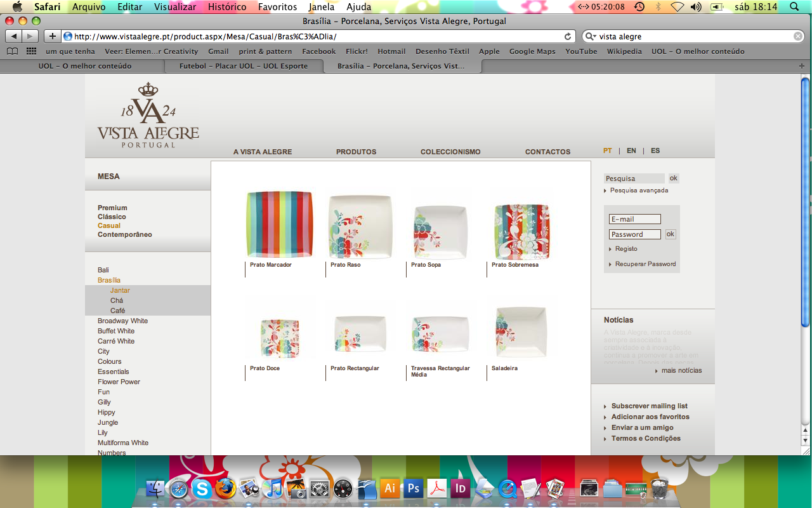Click the Vista Alegre logo
The height and width of the screenshot is (508, 812).
tap(148, 115)
